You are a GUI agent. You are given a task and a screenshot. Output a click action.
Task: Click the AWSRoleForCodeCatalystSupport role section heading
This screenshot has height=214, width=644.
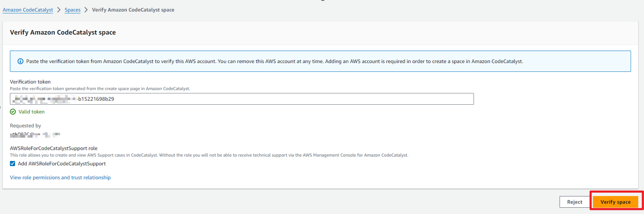53,148
